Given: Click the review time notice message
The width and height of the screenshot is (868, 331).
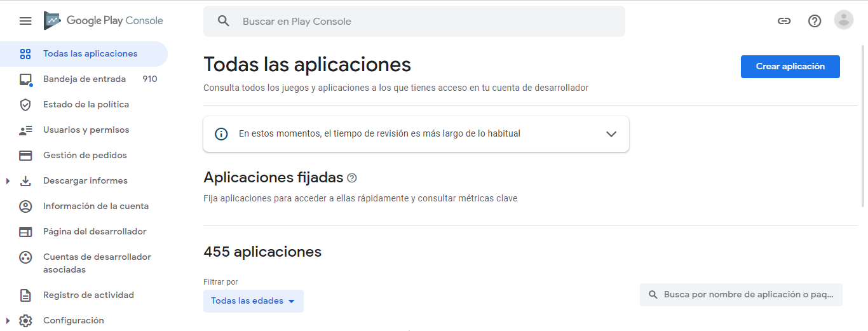Looking at the screenshot, I should pos(379,134).
